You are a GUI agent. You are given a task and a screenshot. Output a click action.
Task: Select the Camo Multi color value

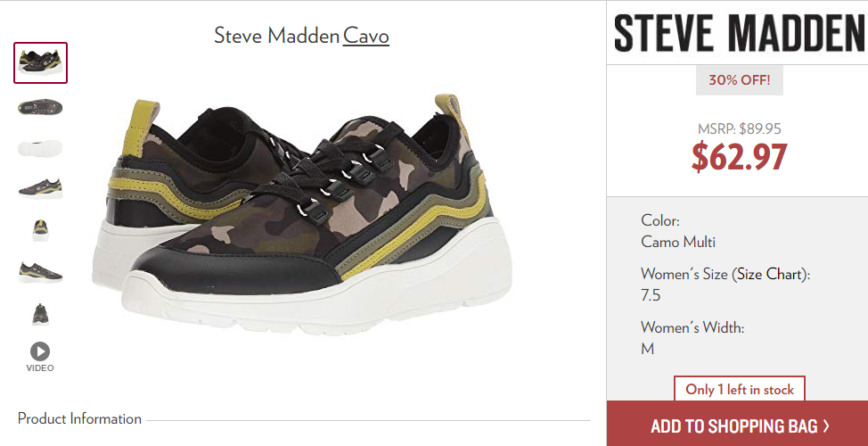(678, 242)
